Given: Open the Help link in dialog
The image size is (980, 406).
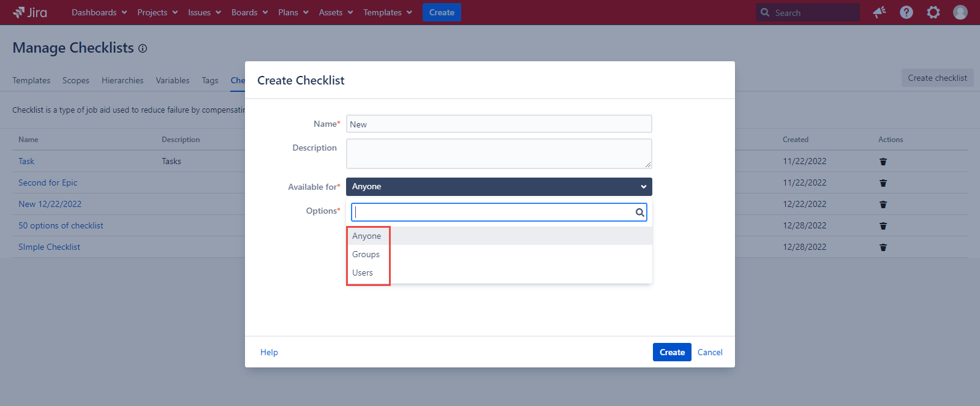Looking at the screenshot, I should pyautogui.click(x=269, y=352).
